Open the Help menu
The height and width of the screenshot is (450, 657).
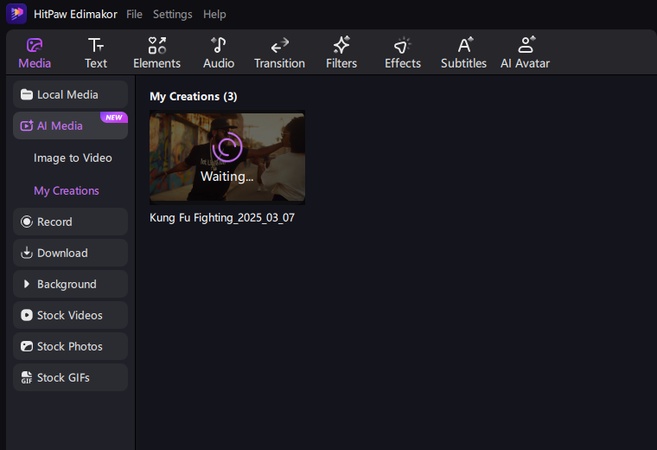click(214, 15)
